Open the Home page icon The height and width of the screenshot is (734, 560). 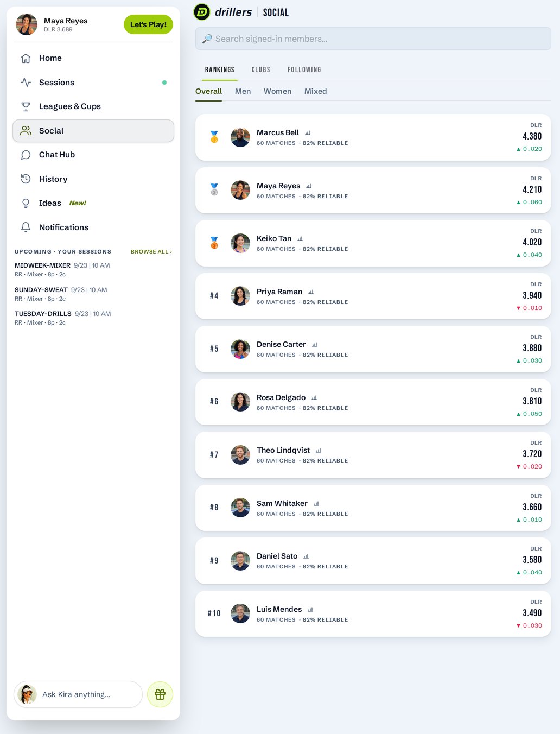click(x=26, y=58)
